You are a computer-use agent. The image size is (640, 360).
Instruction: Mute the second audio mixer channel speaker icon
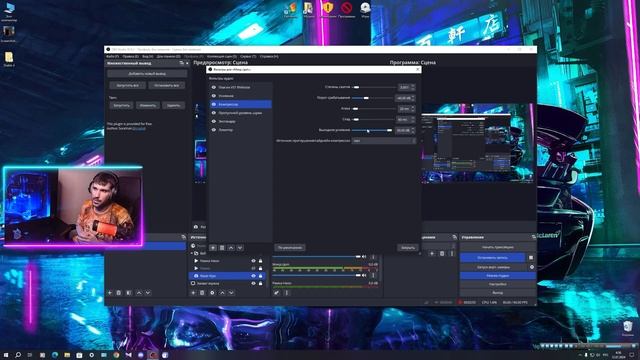(364, 275)
